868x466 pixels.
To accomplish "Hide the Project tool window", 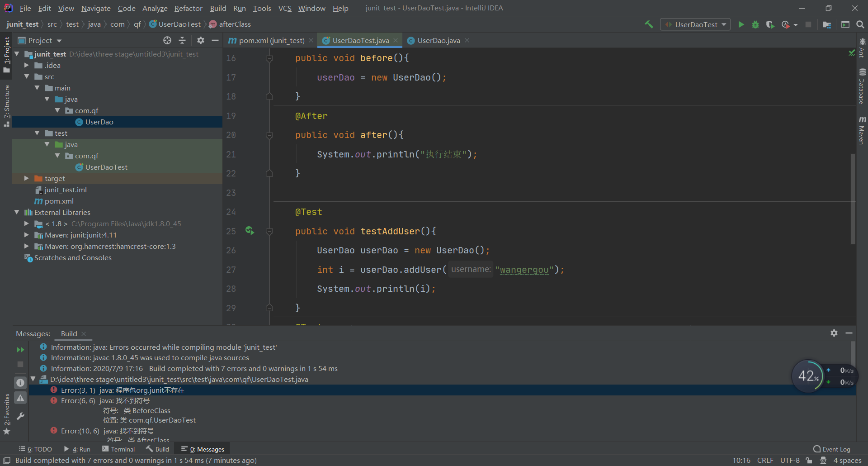I will (215, 40).
